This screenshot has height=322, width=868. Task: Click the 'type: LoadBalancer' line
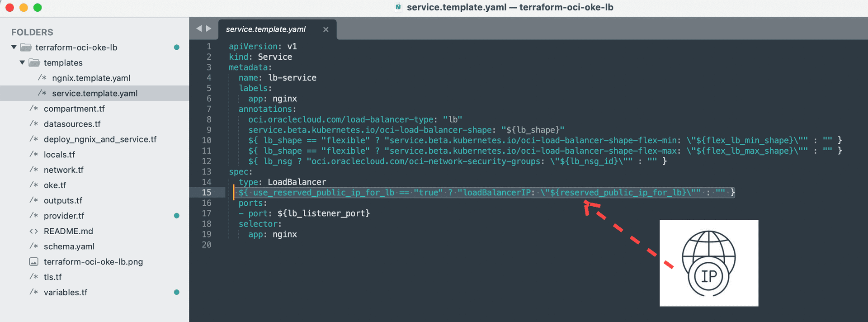click(283, 182)
